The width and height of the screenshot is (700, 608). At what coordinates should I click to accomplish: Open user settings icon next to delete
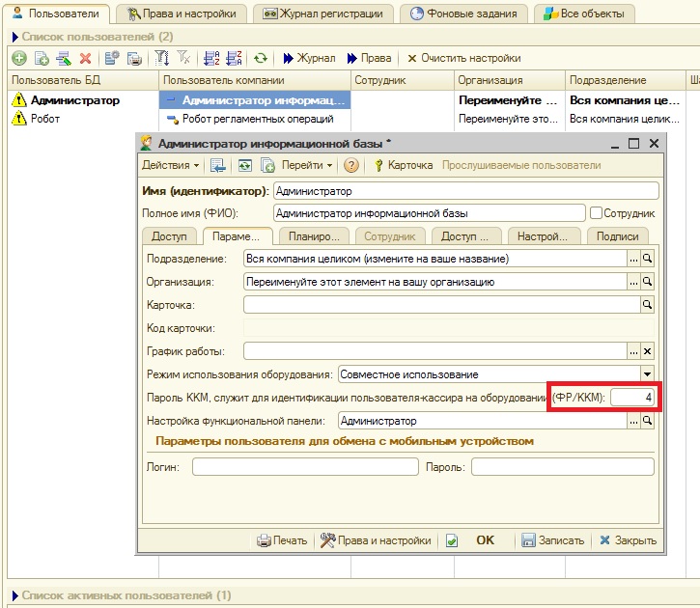click(112, 58)
